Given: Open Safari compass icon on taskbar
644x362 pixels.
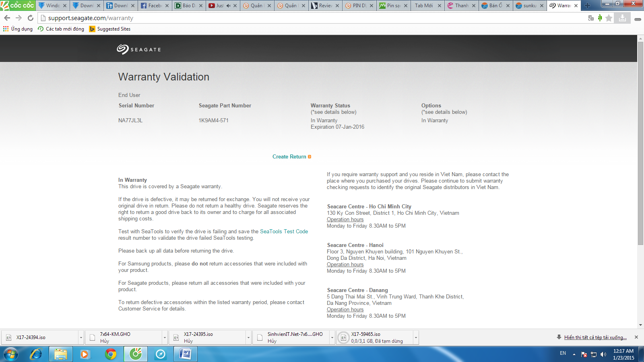Looking at the screenshot, I should click(x=161, y=354).
